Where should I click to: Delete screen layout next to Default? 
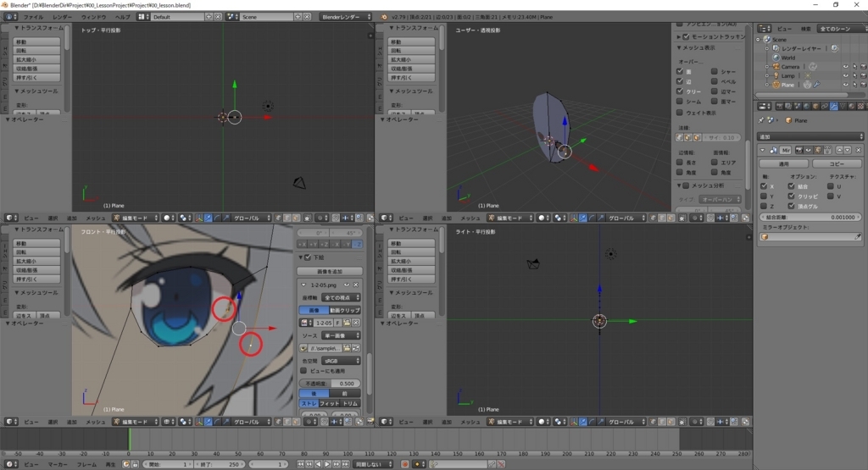point(218,17)
